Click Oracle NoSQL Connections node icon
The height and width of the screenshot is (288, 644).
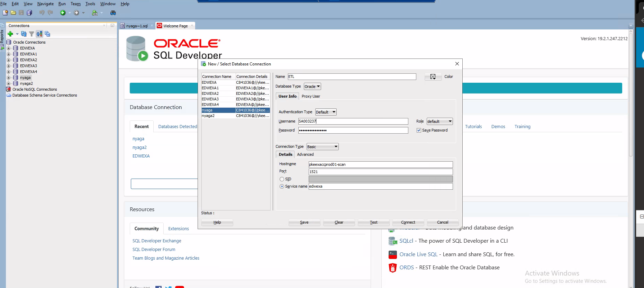click(8, 89)
